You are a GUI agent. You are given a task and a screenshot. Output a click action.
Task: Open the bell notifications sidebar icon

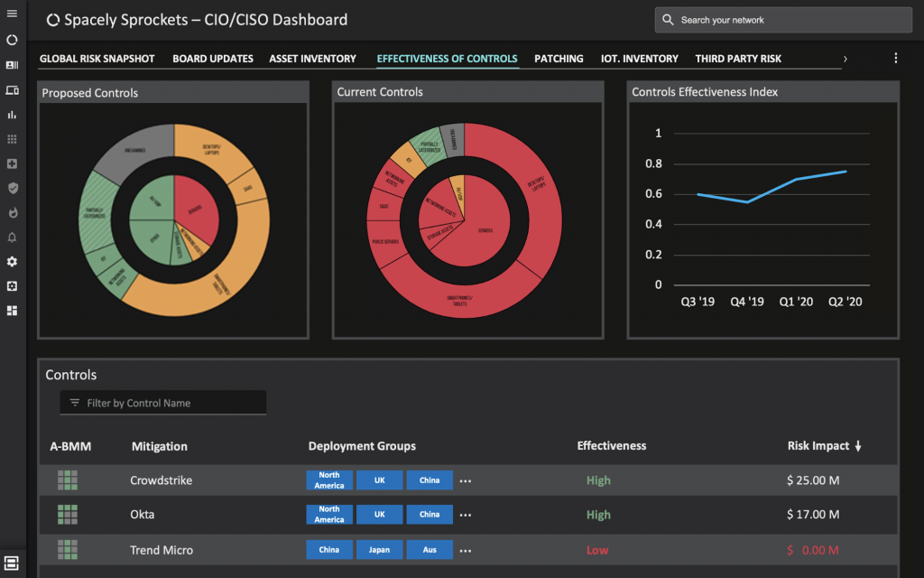tap(12, 238)
